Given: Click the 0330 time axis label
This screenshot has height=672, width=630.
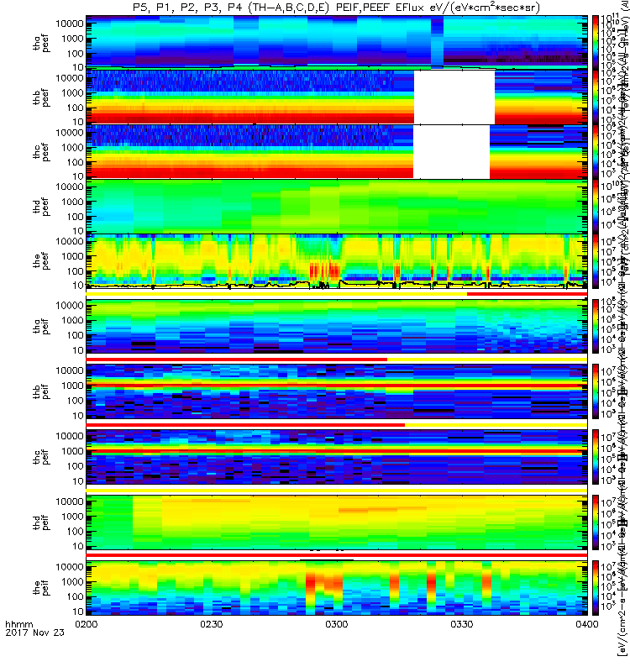Looking at the screenshot, I should pyautogui.click(x=461, y=624).
